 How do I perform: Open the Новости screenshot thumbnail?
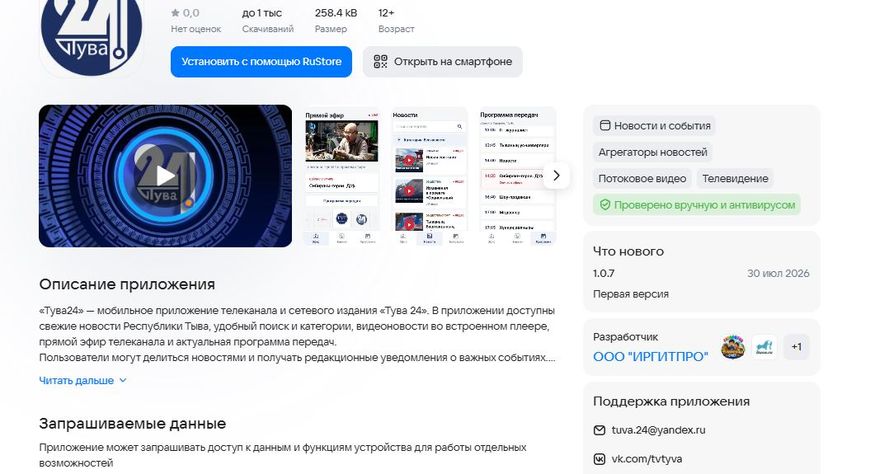(x=429, y=176)
